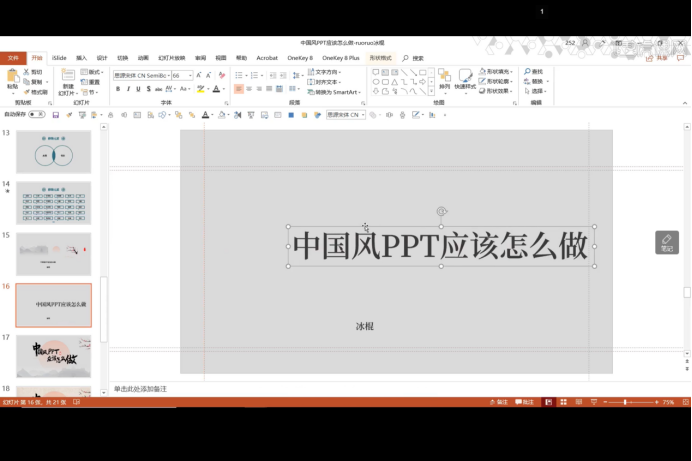692x461 pixels.
Task: Select the Format Painter (格式刷) tool
Action: point(35,92)
